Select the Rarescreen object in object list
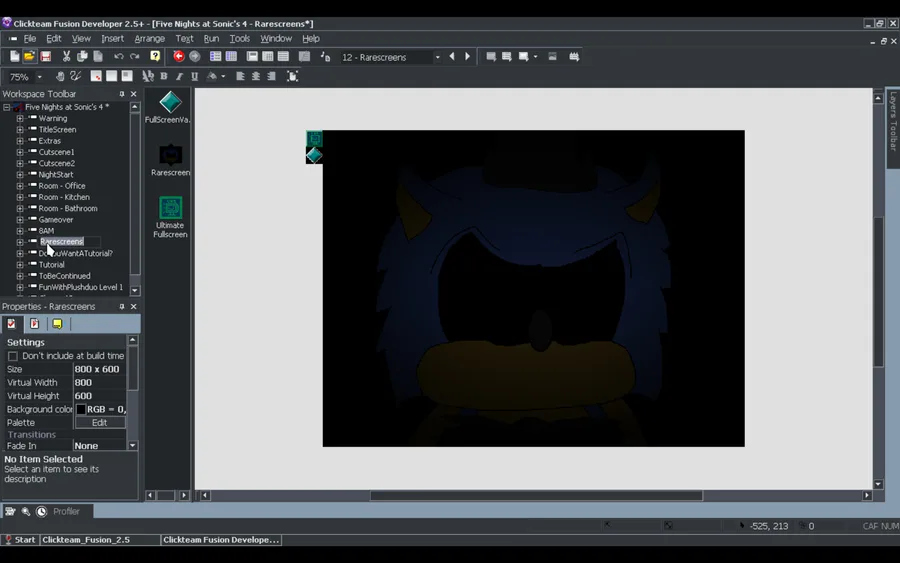 pyautogui.click(x=170, y=160)
